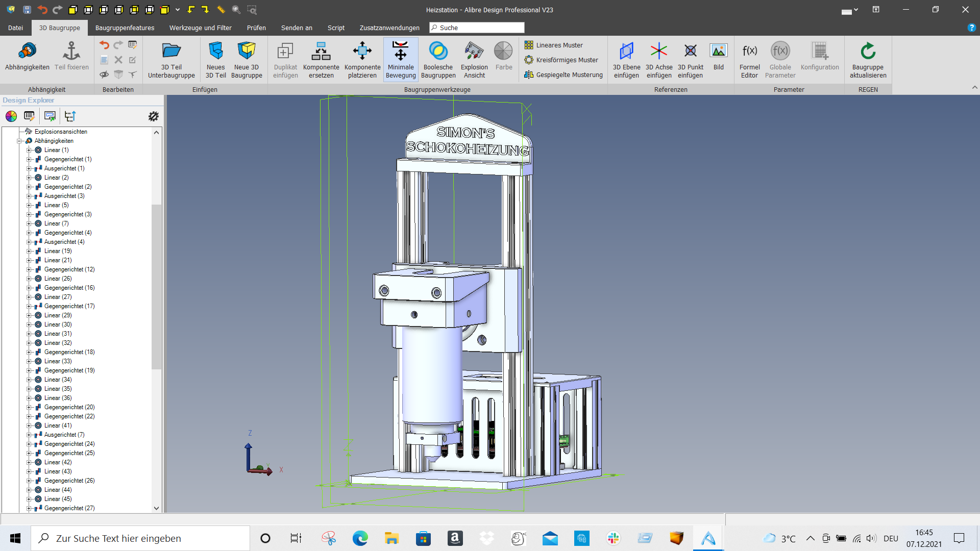Screen dimensions: 980x551
Task: Switch to the Baugruppenfeatures tab
Action: click(x=125, y=28)
